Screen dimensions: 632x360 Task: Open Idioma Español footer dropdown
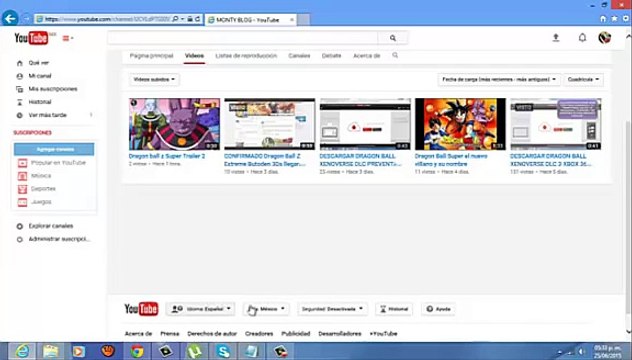201,309
